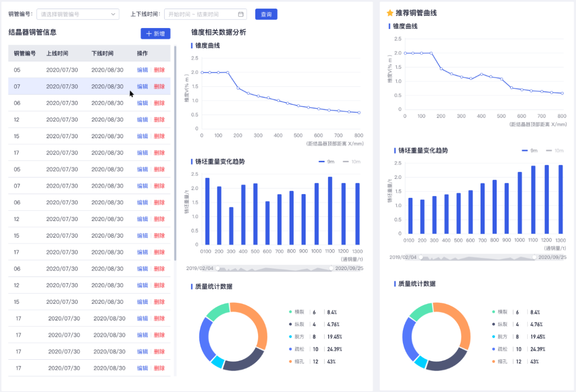This screenshot has width=576, height=392.
Task: Toggle 9m legend in 锥度相关数据分析 weight chart
Action: [x=326, y=162]
